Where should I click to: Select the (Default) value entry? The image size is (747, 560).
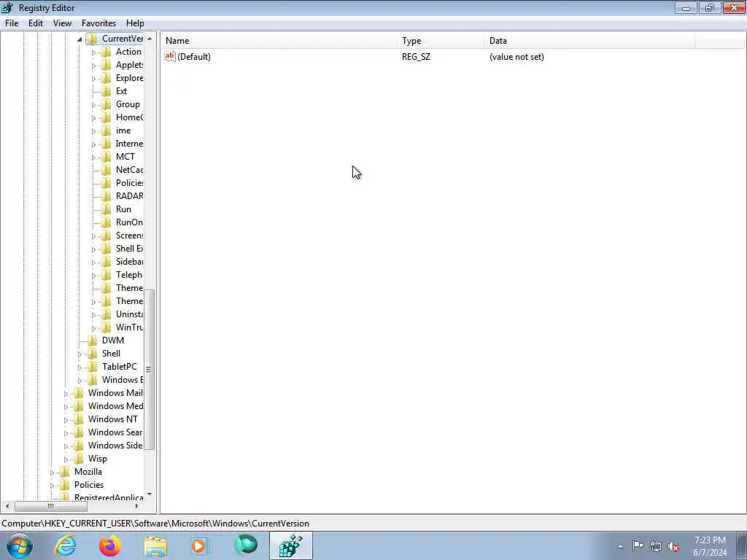pyautogui.click(x=194, y=57)
